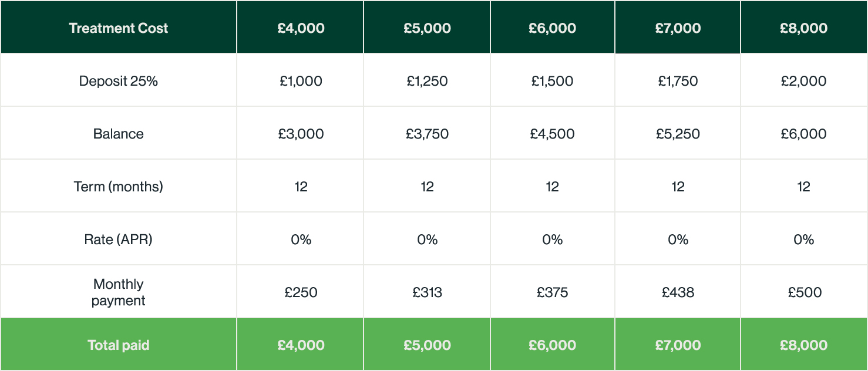Select the £7,000 treatment cost column header
Image resolution: width=868 pixels, height=371 pixels.
pos(678,28)
